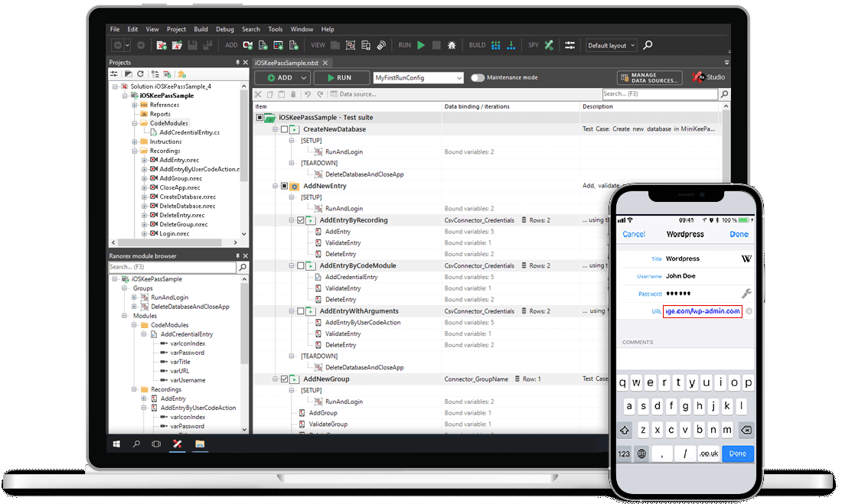This screenshot has width=842, height=504.
Task: Open the MyFirstRunConfig dropdown
Action: click(418, 78)
